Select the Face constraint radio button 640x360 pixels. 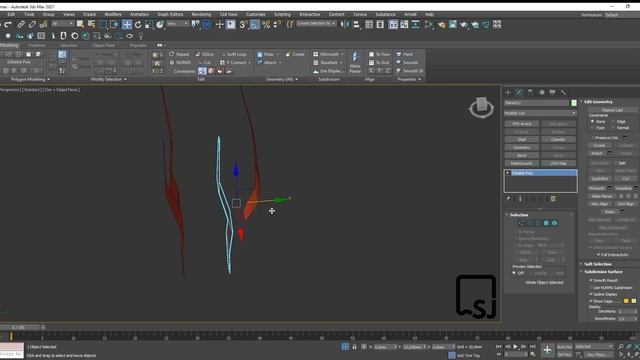click(593, 128)
